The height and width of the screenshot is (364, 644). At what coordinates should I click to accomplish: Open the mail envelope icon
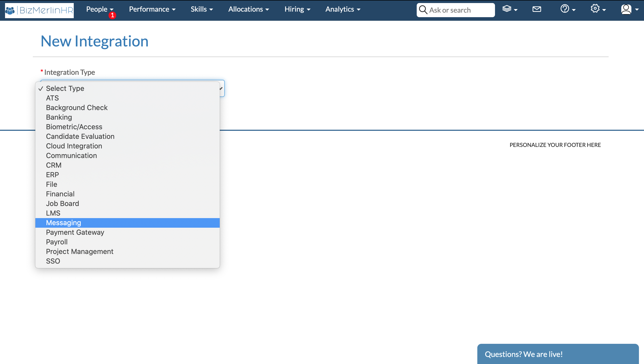[x=537, y=9]
